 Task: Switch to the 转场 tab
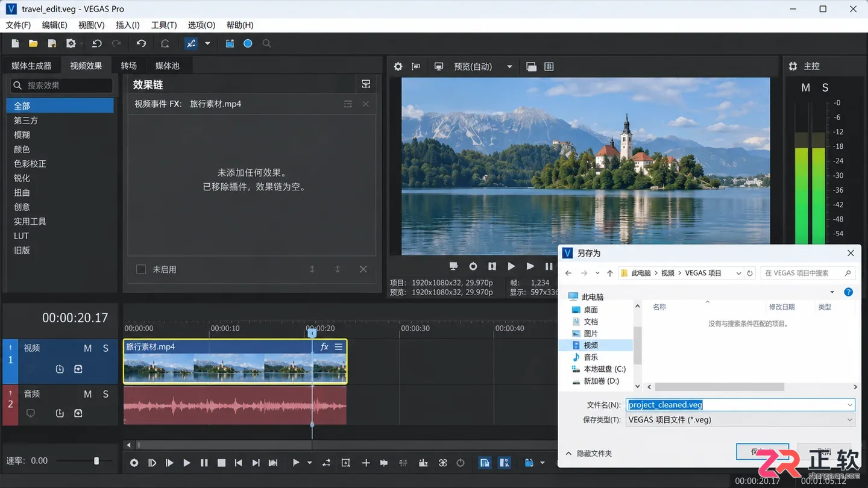click(x=128, y=66)
